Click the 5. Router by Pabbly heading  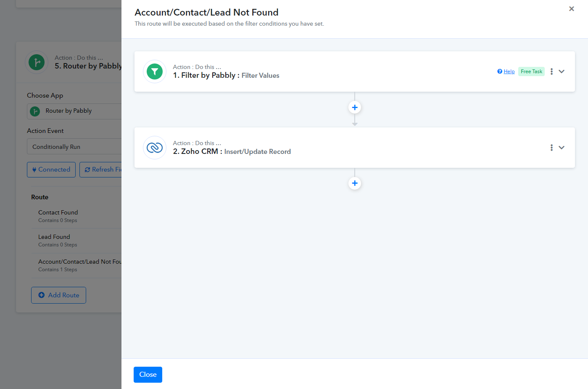88,66
